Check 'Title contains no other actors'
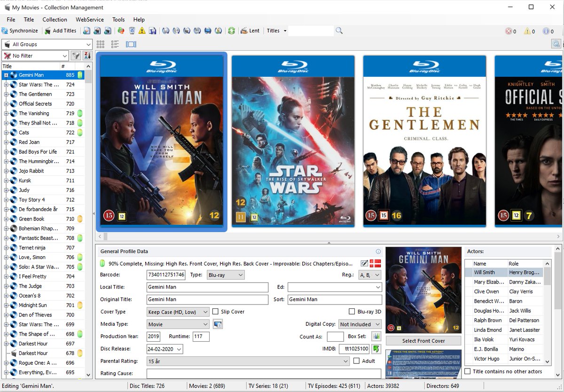564x392 pixels. point(468,371)
